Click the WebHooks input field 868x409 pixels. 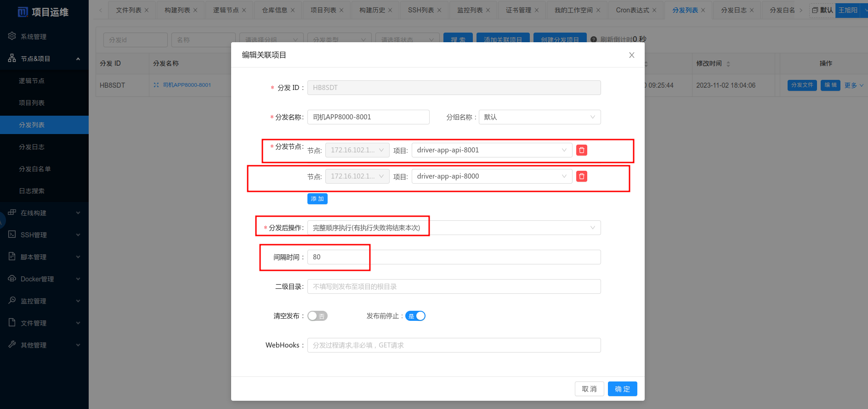(x=454, y=345)
